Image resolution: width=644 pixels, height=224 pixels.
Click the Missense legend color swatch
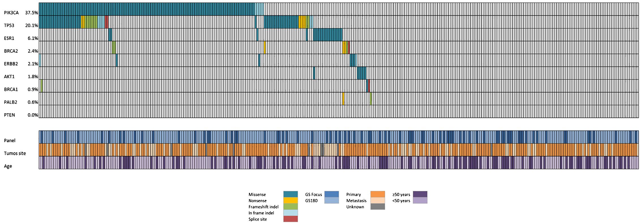tap(291, 194)
